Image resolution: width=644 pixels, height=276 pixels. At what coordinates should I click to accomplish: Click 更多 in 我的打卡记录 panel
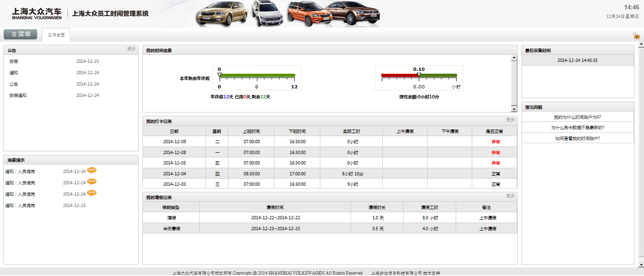[x=510, y=120]
